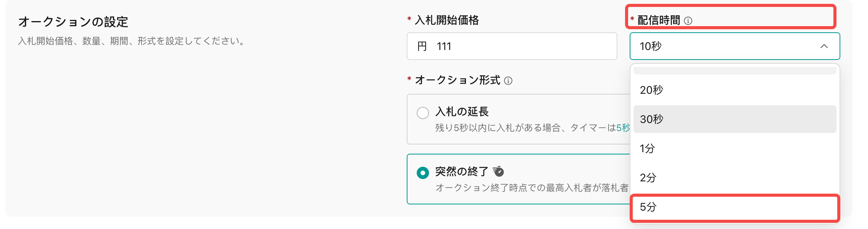Select the 入札の延長 radio button
Viewport: 868px width, 229px height.
[423, 113]
